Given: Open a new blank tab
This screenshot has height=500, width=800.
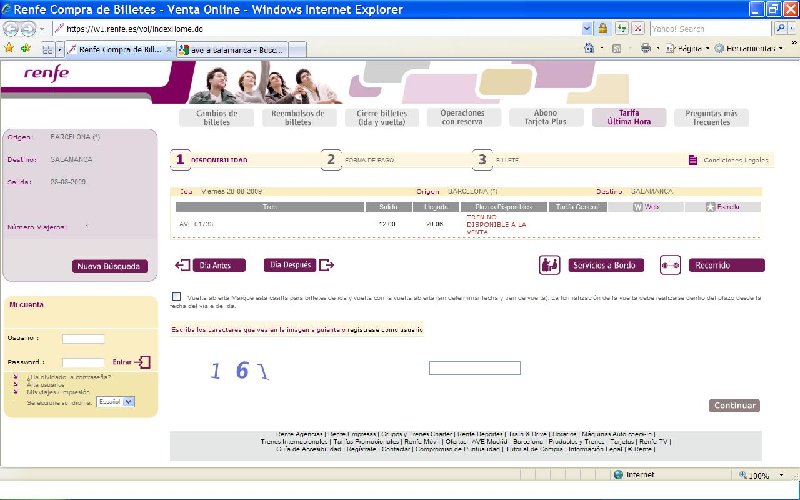Looking at the screenshot, I should [297, 50].
